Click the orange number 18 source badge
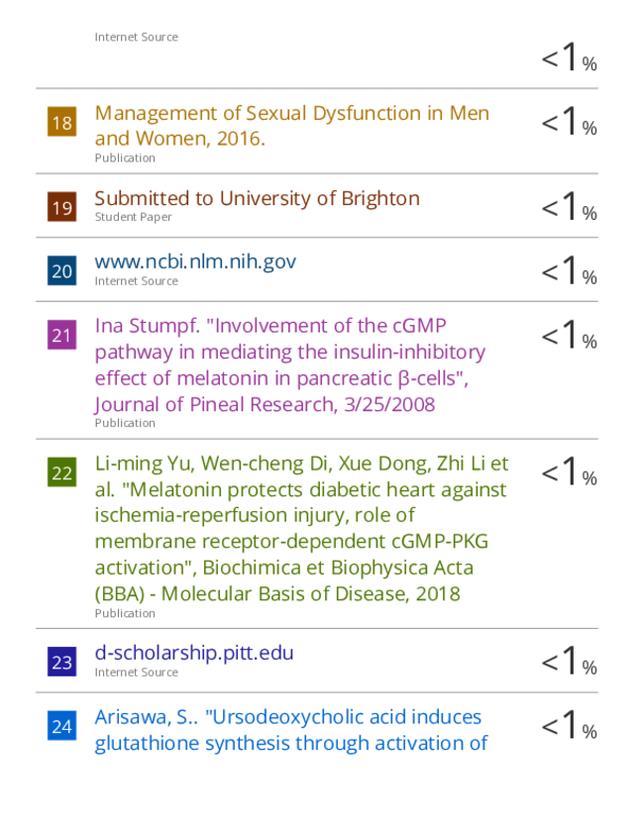 click(x=61, y=123)
